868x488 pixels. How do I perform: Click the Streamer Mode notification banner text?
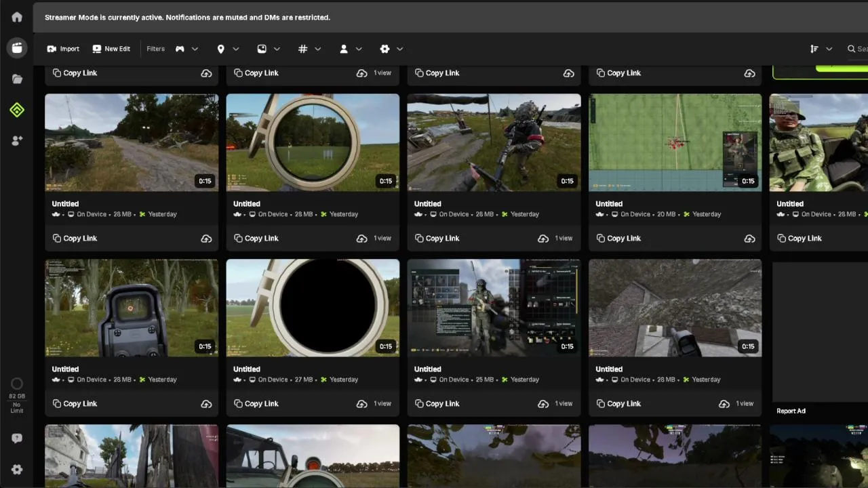coord(187,18)
